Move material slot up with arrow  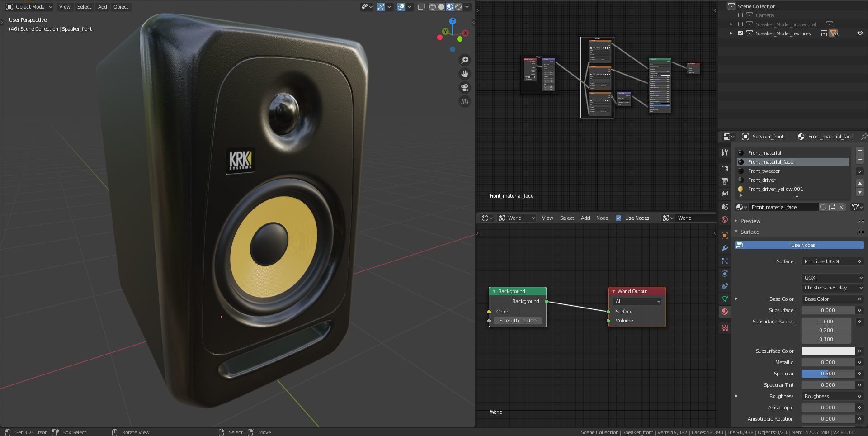[860, 183]
